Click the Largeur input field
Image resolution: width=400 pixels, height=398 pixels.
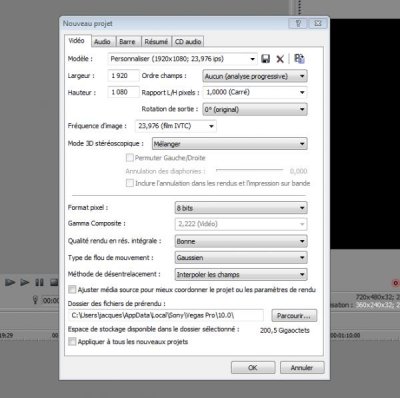pos(123,76)
